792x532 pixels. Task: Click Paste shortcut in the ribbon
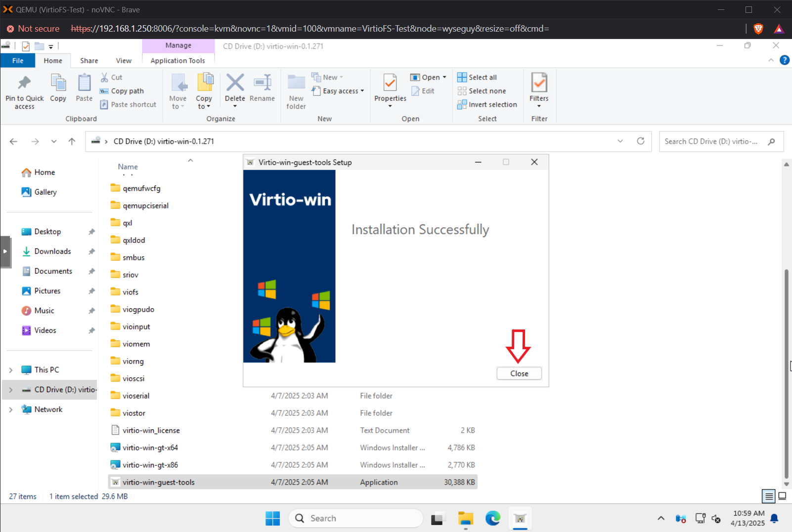click(128, 104)
